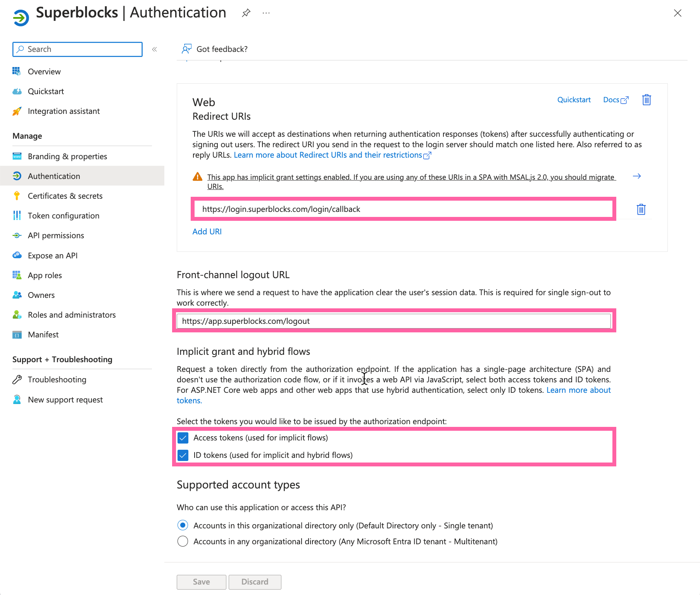
Task: Disable Access tokens for implicit flows
Action: (x=183, y=438)
